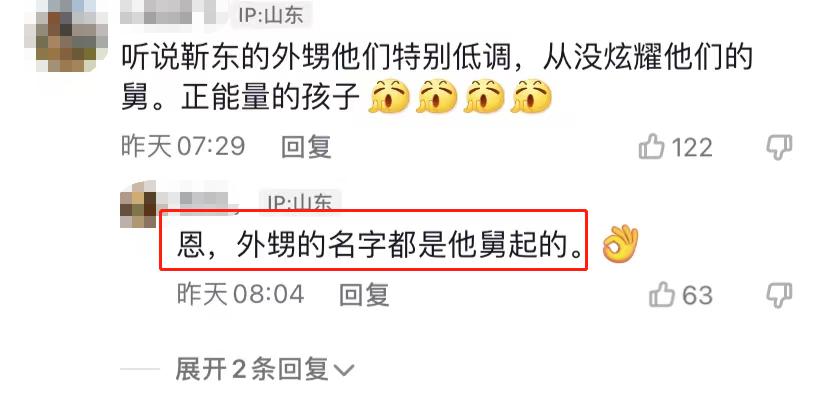Screen dimensions: 828x407
Task: Click 回复 under the 08:04 reply
Action: tap(364, 294)
